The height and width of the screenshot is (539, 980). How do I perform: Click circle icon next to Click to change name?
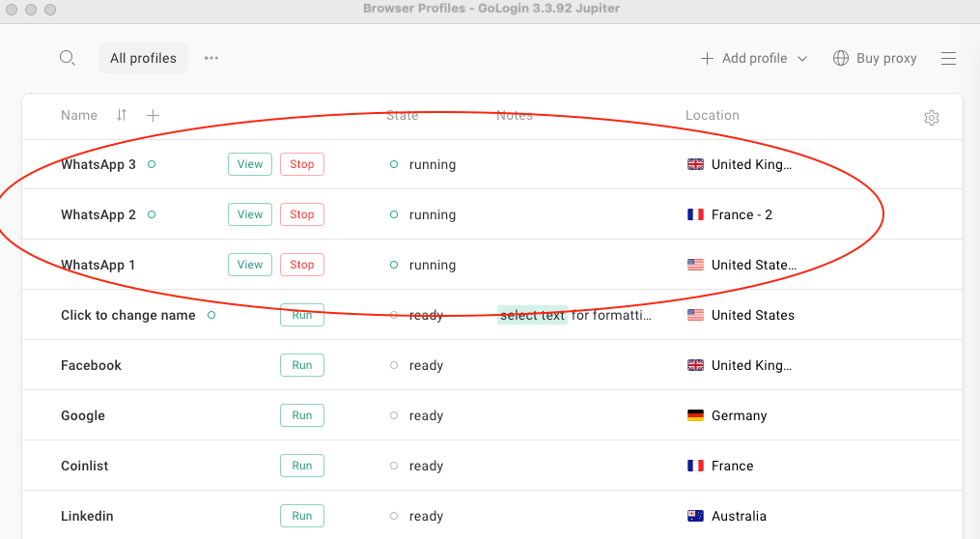[211, 315]
